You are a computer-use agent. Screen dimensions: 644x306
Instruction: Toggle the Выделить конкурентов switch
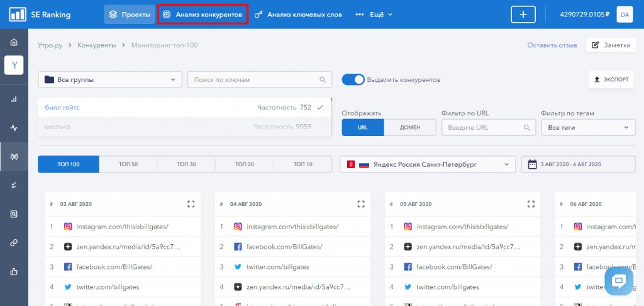(353, 80)
